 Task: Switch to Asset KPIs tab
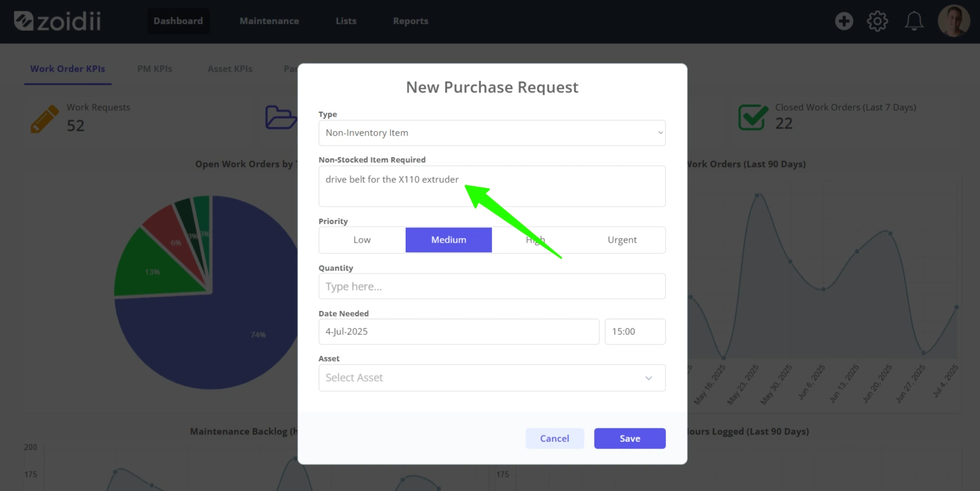(230, 69)
